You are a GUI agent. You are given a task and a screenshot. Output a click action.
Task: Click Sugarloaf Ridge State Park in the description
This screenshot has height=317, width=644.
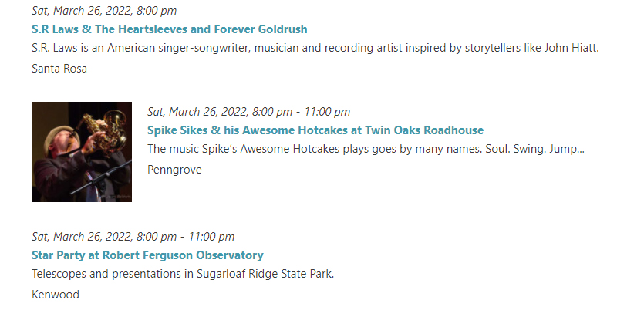(265, 274)
